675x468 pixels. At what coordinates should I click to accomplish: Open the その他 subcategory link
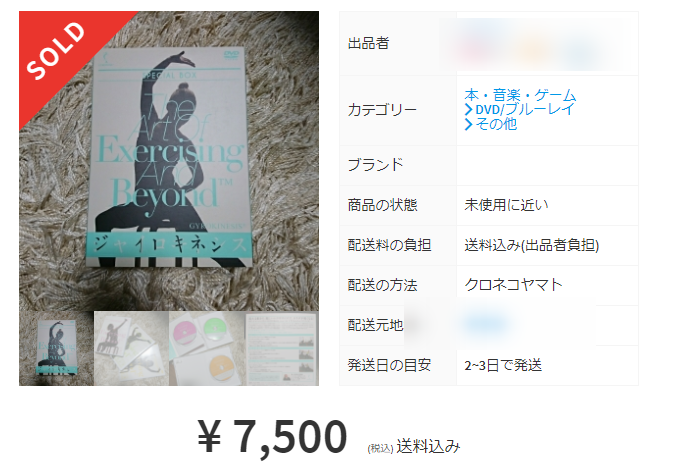point(496,124)
